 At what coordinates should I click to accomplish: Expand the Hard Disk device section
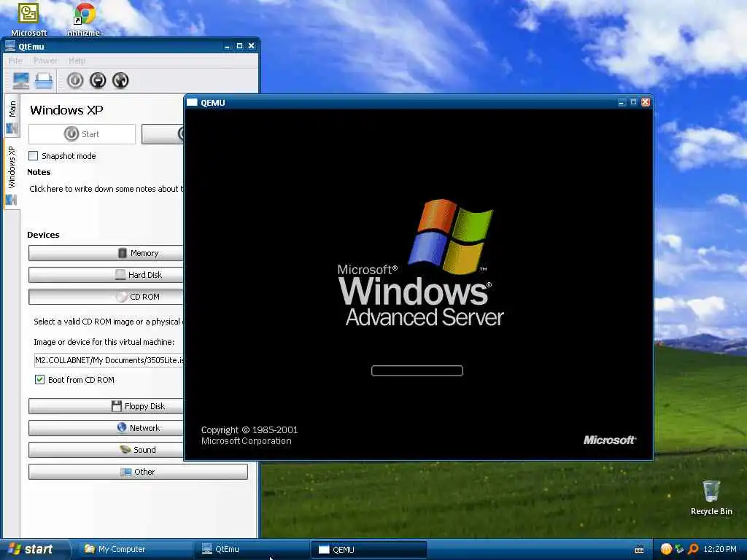click(106, 275)
